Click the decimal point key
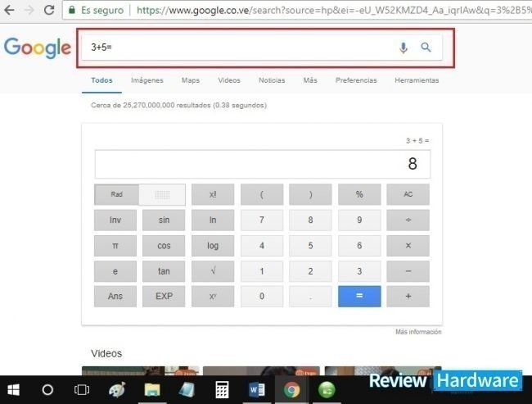This screenshot has height=404, width=532. tap(310, 297)
